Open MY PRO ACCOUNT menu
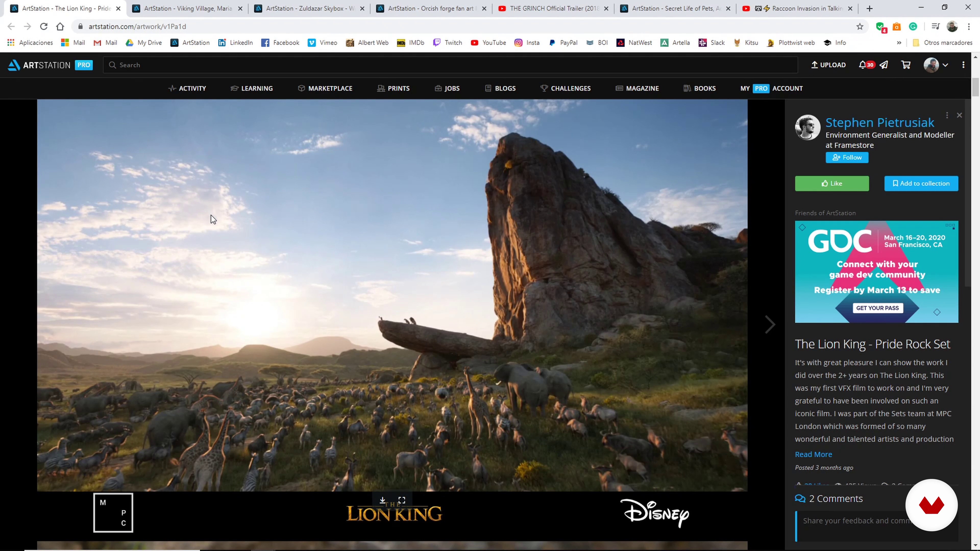This screenshot has height=551, width=980. (771, 88)
